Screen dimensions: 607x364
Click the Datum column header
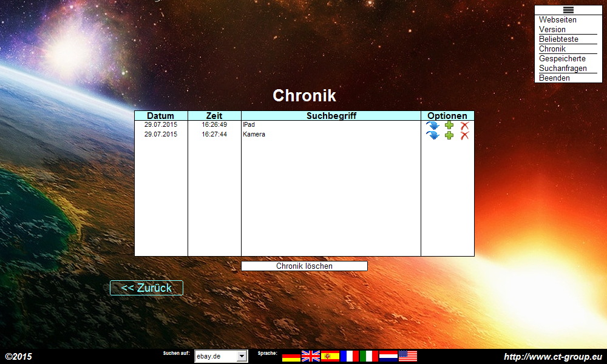[161, 116]
